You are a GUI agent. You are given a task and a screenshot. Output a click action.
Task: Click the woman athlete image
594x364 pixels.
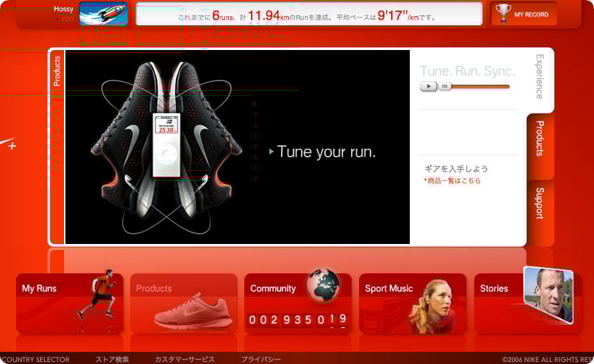432,306
